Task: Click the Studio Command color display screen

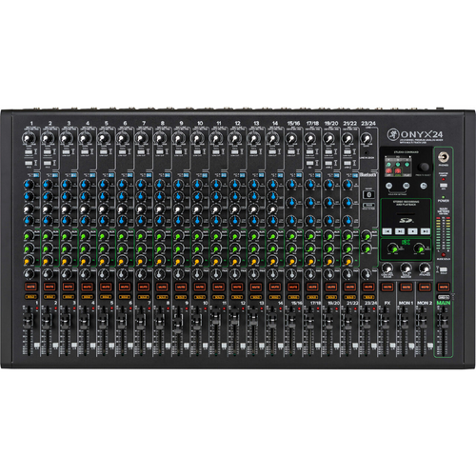Action: tap(398, 167)
